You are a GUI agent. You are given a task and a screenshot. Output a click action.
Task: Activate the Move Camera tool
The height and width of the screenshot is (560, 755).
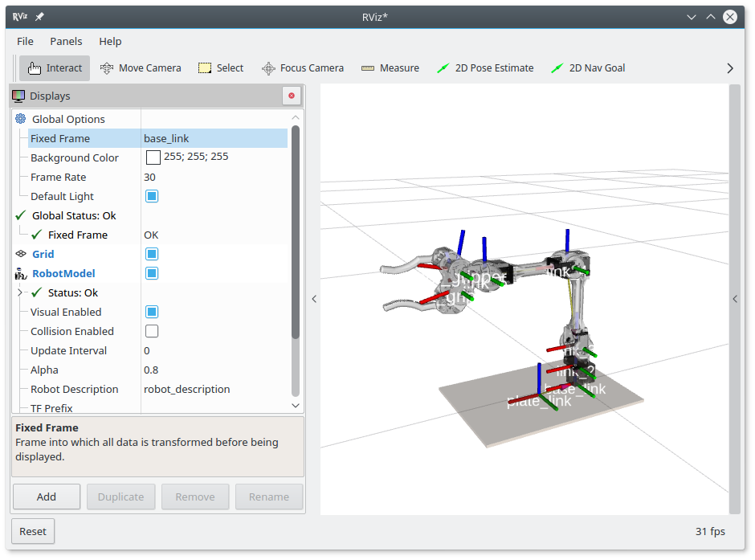click(141, 68)
